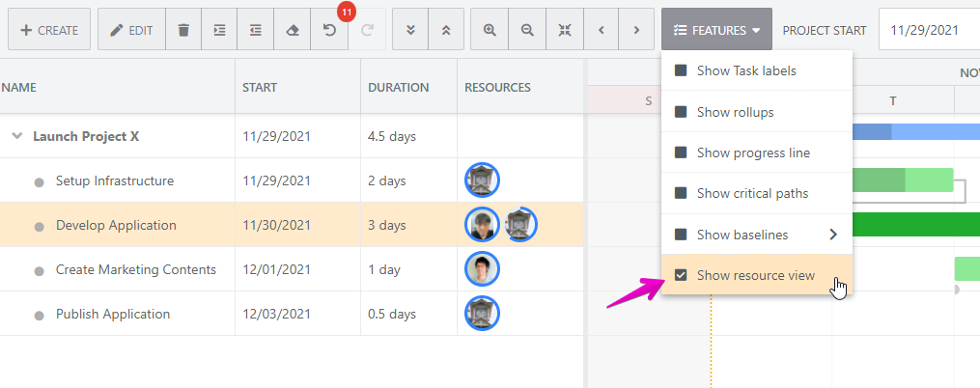Toggle Show critical paths option
Screen dimensions: 980x388
tap(681, 194)
